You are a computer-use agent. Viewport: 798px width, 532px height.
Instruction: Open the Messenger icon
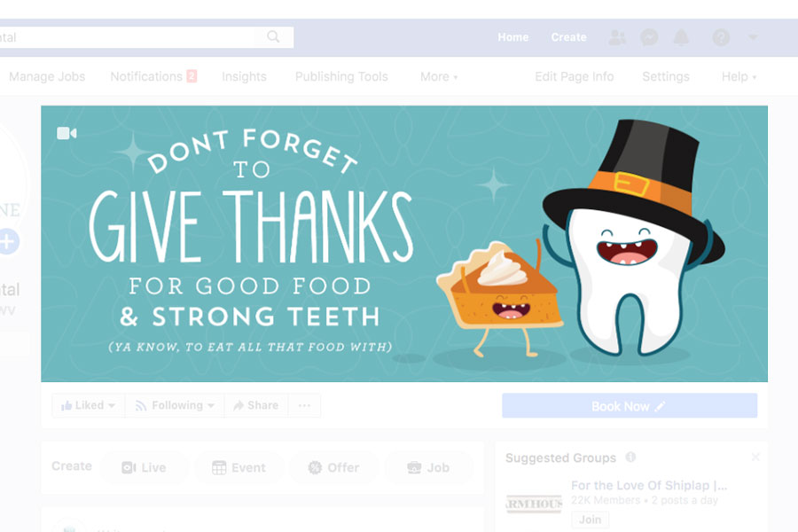coord(649,37)
